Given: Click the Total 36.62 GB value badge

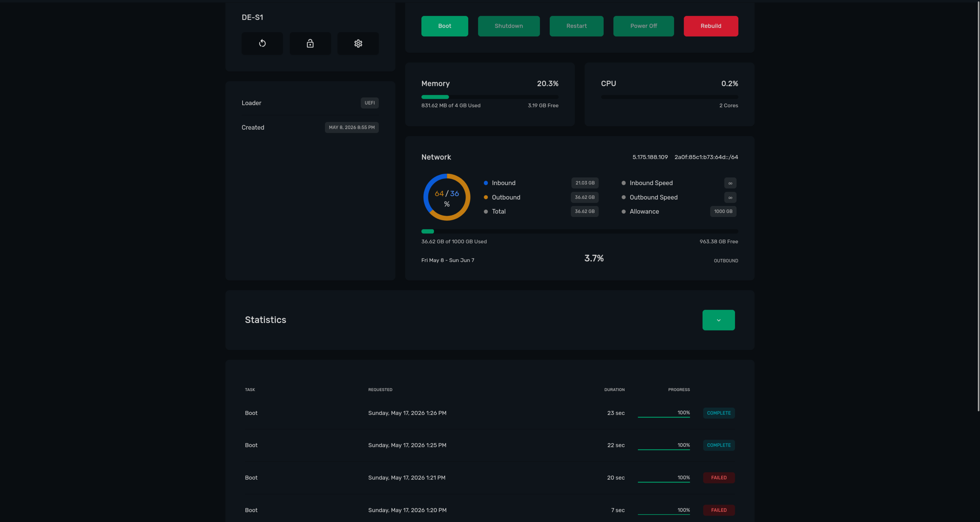Looking at the screenshot, I should (x=585, y=211).
